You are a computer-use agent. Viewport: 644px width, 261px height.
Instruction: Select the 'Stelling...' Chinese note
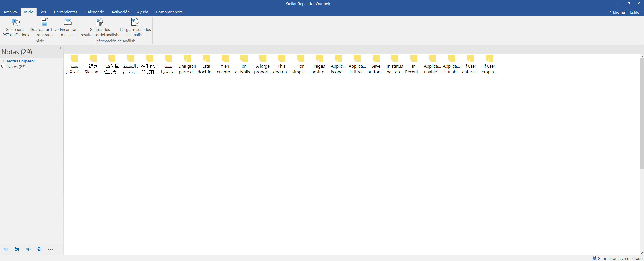coord(93,65)
